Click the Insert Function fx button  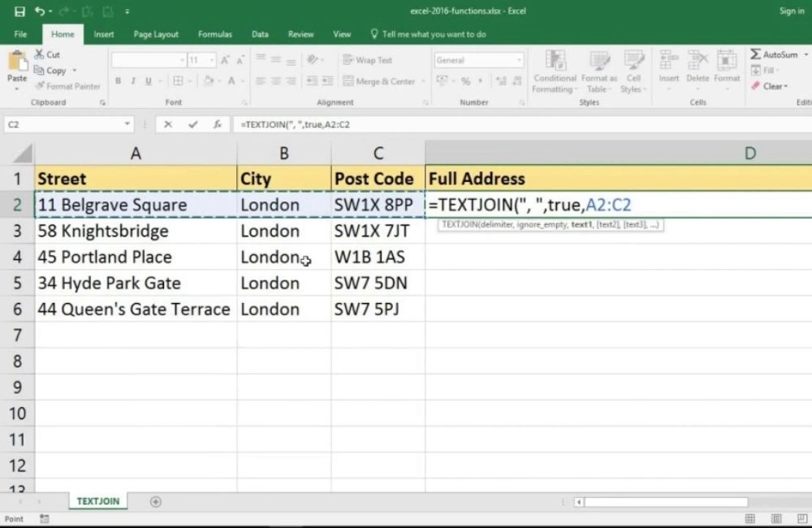[218, 124]
